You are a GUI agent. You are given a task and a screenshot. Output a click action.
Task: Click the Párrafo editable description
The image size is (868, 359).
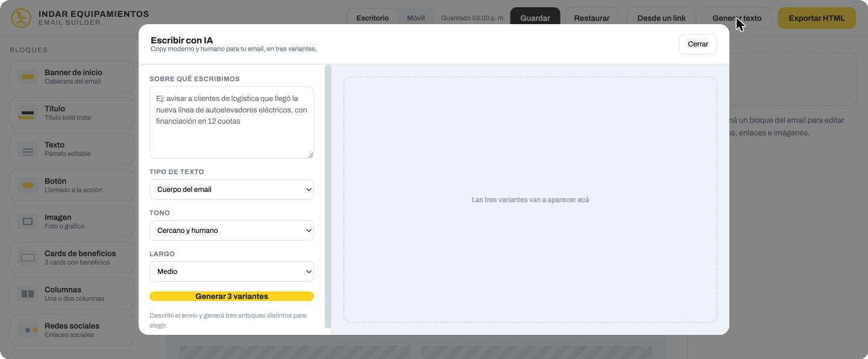(x=68, y=154)
